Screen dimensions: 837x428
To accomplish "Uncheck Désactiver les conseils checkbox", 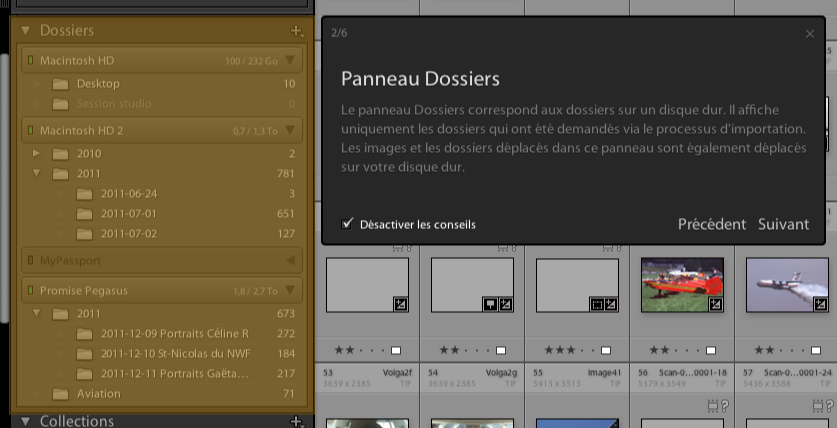I will tap(347, 224).
